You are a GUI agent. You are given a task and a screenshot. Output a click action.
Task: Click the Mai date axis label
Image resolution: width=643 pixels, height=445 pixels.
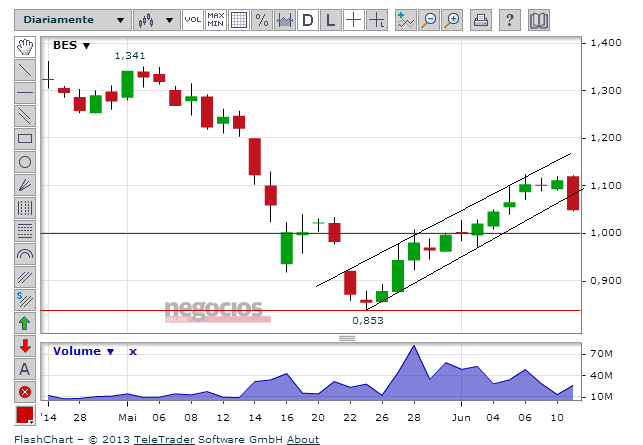click(128, 418)
